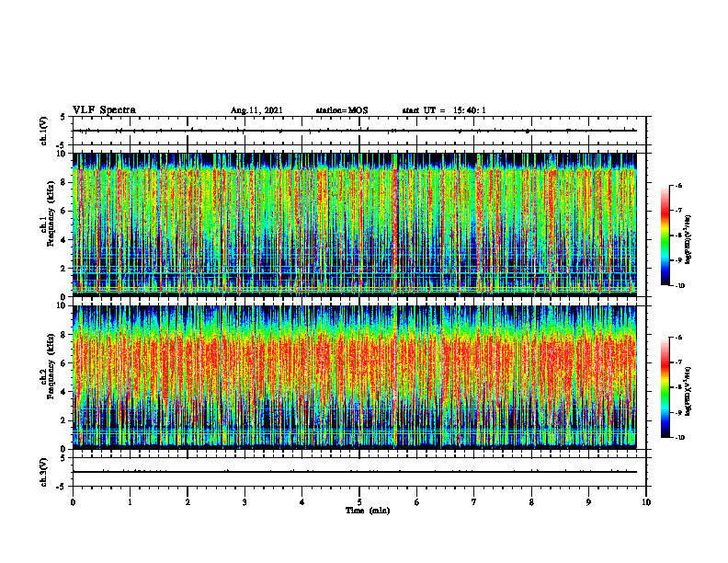The width and height of the screenshot is (728, 563).
Task: Click the "Time (min)" axis title
Action: (368, 511)
